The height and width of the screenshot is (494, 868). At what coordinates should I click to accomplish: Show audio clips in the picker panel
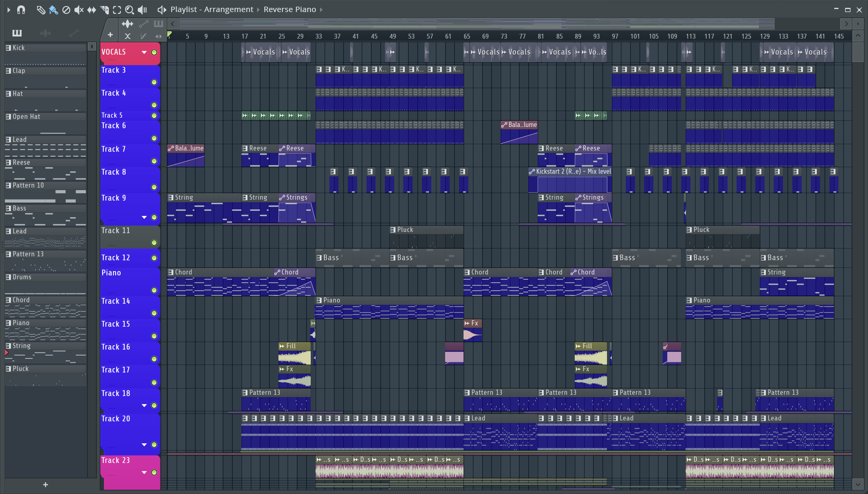45,33
